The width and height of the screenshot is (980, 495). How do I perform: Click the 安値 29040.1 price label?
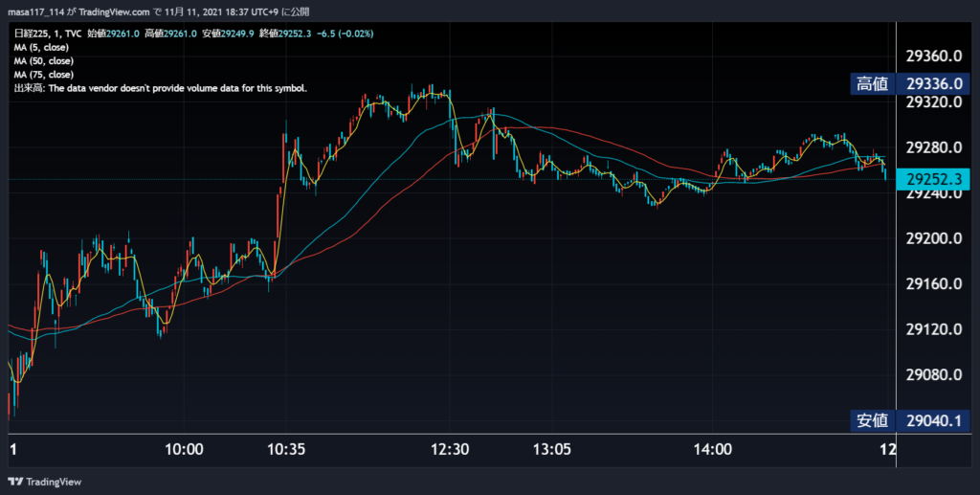pyautogui.click(x=910, y=420)
